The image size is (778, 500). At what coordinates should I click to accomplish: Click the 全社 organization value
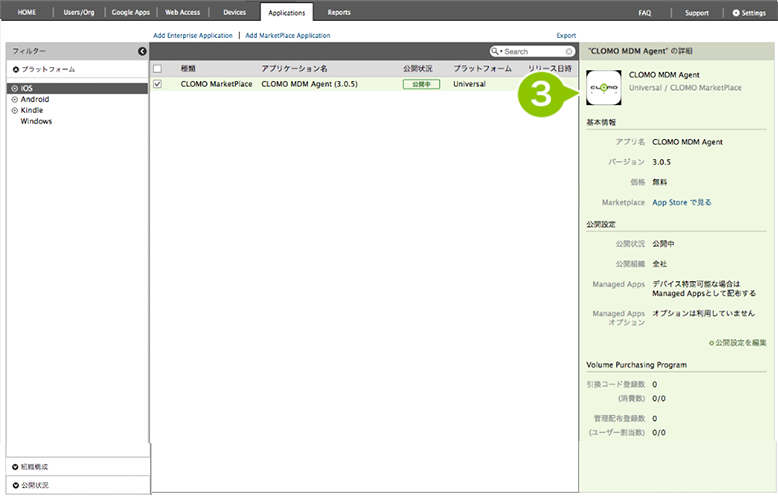coord(659,264)
